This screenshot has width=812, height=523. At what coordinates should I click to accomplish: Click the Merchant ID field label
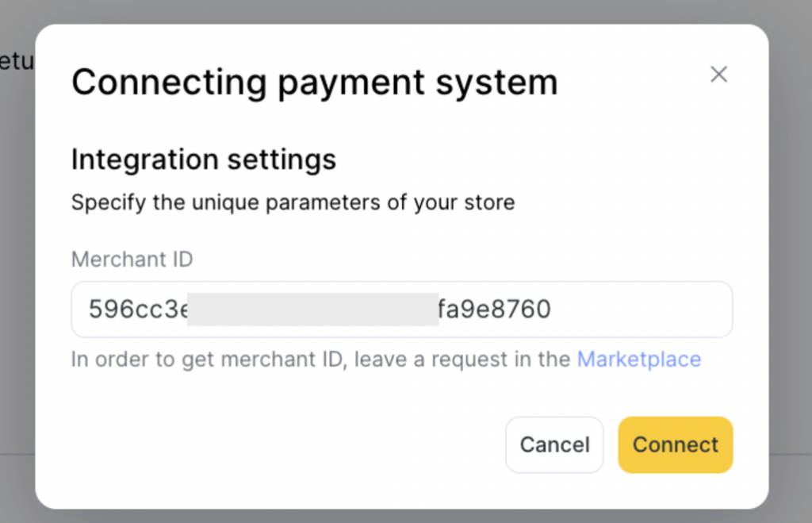pyautogui.click(x=132, y=260)
